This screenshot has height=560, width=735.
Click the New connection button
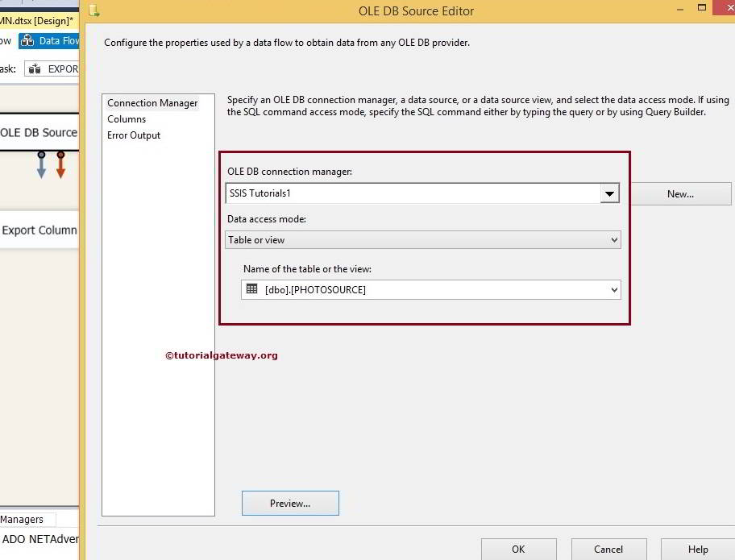tap(680, 193)
